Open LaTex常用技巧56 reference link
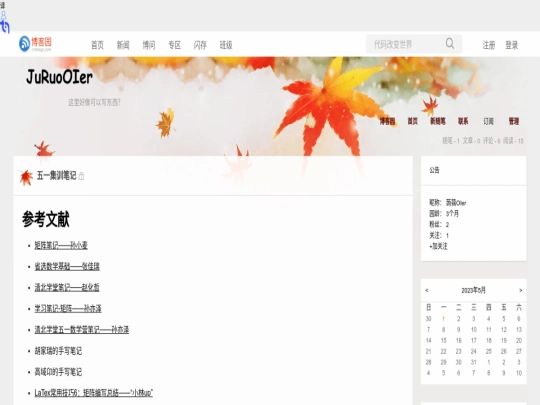Image resolution: width=540 pixels, height=405 pixels. tap(93, 393)
